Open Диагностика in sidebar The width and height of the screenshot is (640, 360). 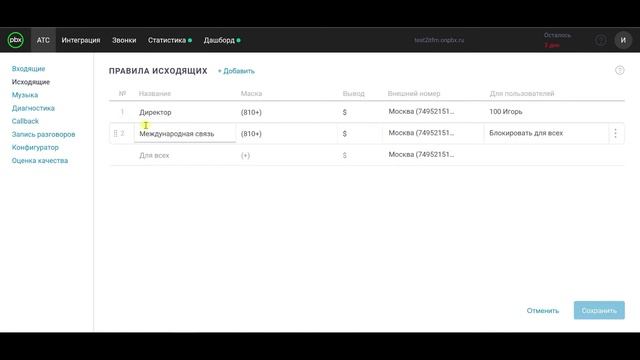33,108
